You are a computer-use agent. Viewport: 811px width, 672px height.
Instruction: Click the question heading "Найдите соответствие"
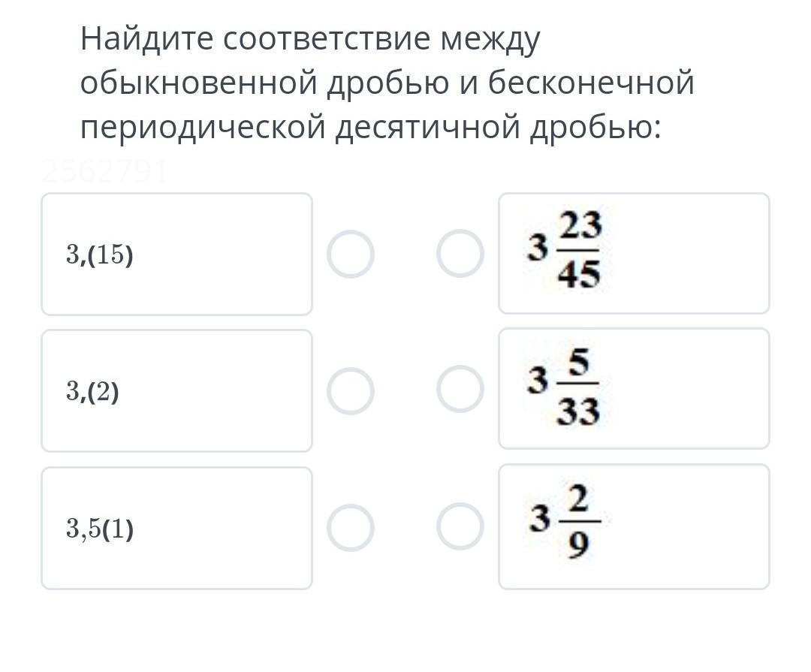click(255, 38)
